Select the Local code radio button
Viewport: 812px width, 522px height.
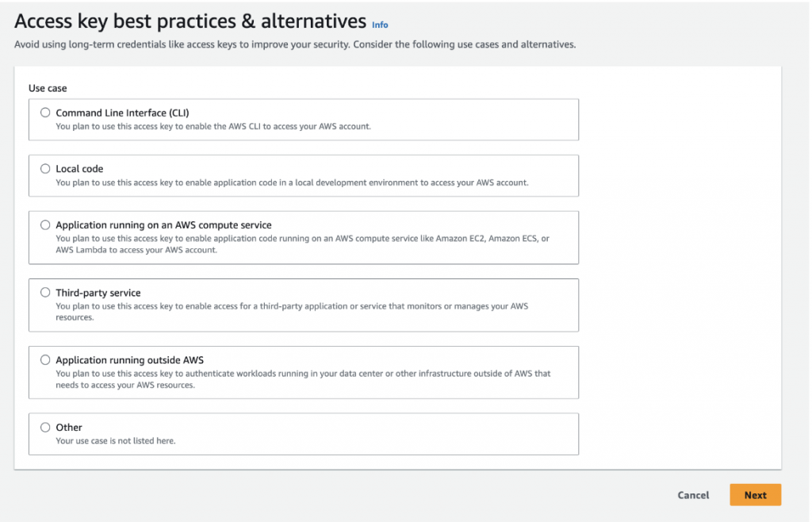[45, 169]
